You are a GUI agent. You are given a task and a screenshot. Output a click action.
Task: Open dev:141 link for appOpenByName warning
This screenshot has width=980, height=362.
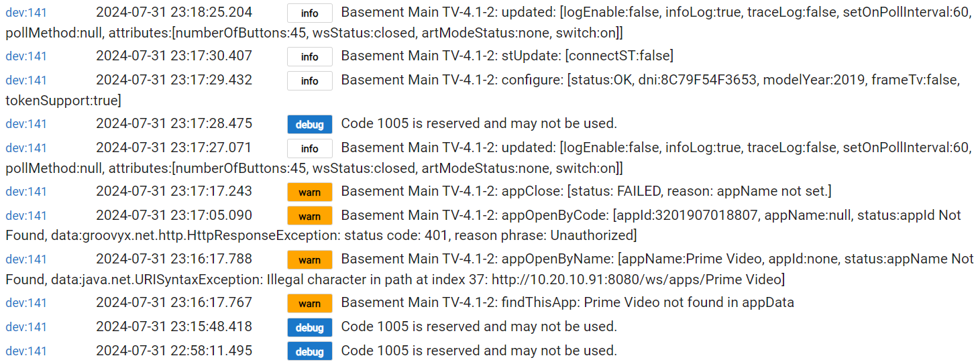26,259
